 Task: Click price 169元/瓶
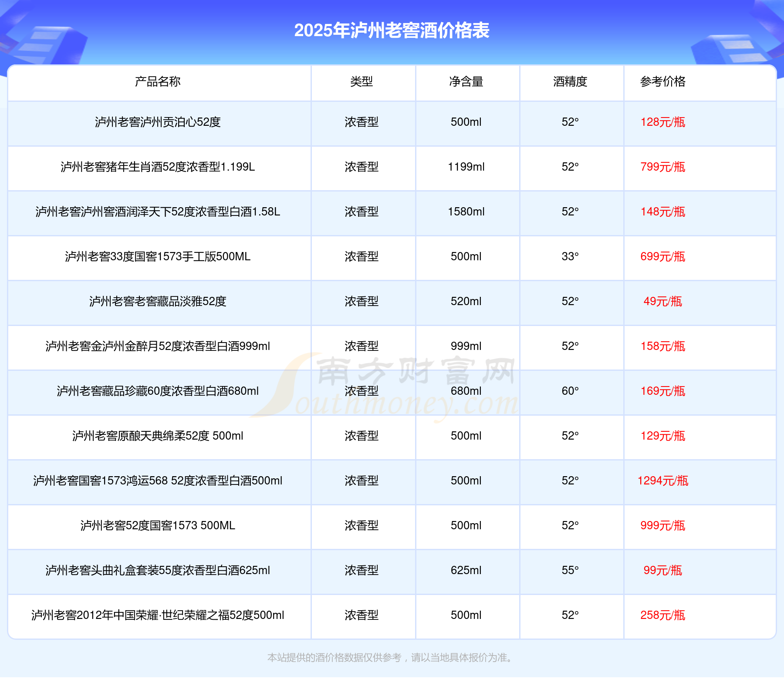(663, 391)
